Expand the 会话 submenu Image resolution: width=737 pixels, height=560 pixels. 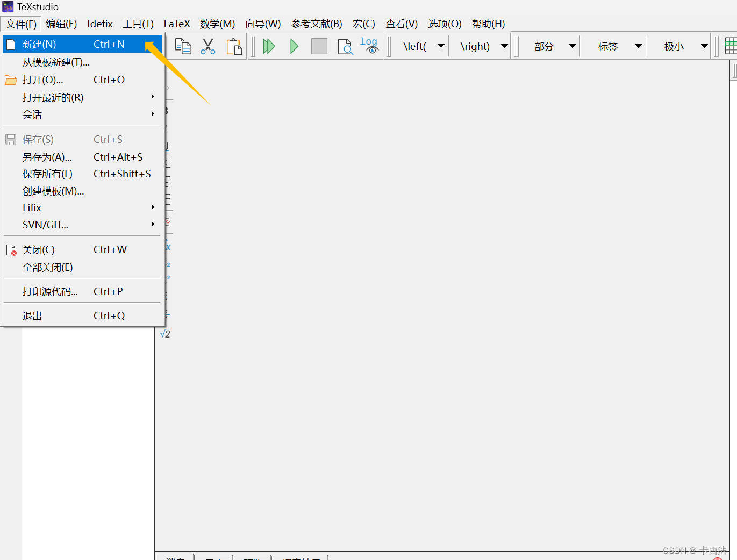point(82,114)
